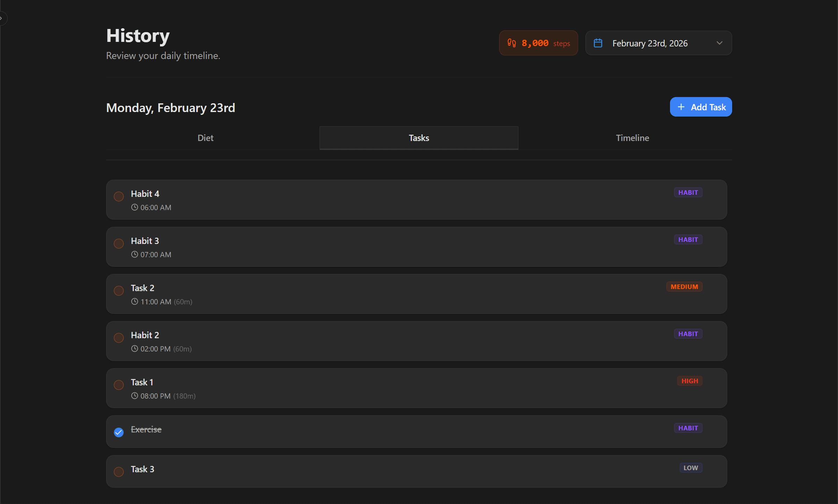Click the clock icon next to Task 2
The width and height of the screenshot is (838, 504).
(134, 302)
